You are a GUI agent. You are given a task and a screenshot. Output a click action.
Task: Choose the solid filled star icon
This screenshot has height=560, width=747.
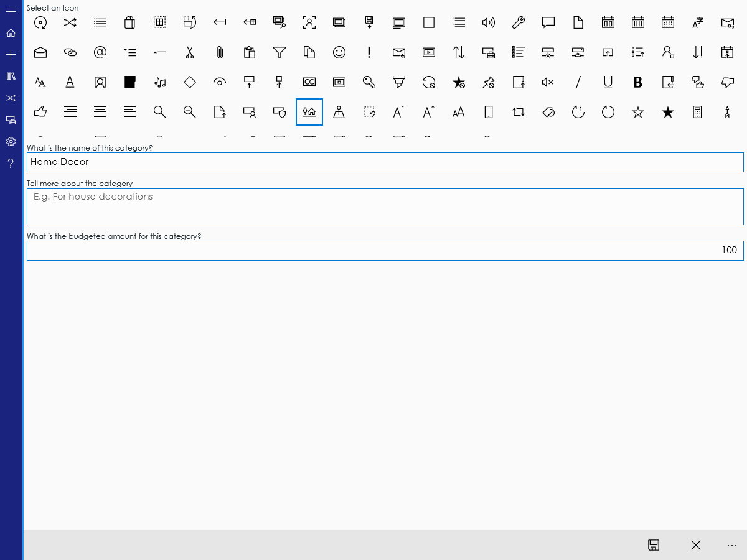tap(668, 112)
